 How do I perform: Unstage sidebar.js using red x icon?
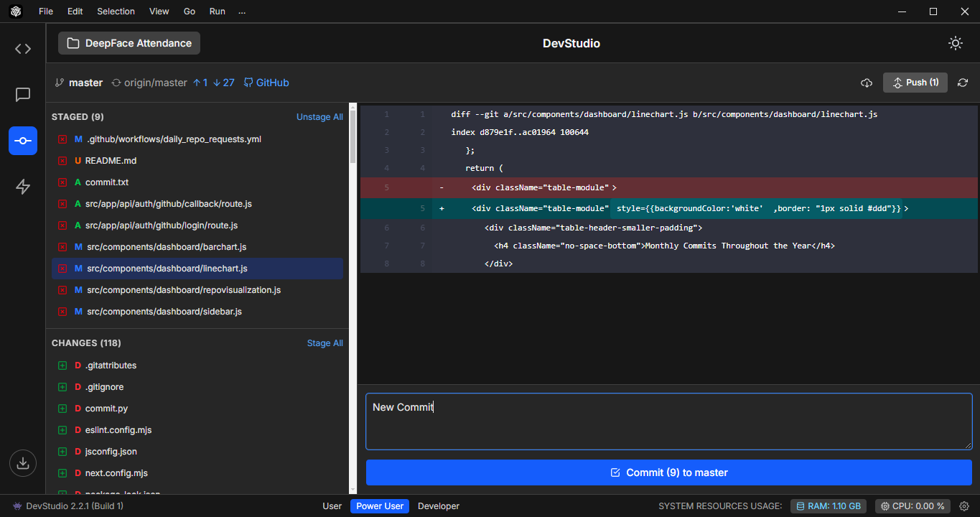pos(62,312)
